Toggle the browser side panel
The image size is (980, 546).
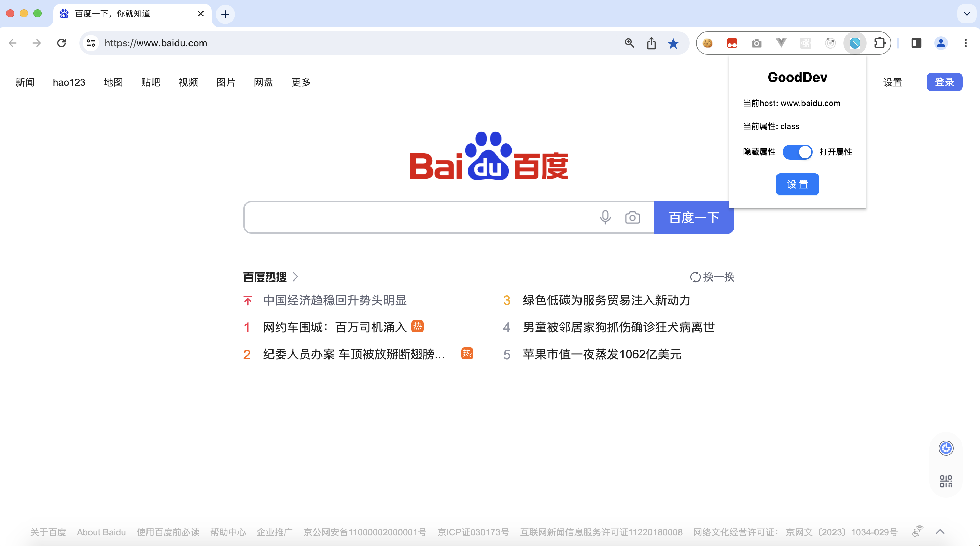[x=916, y=43]
